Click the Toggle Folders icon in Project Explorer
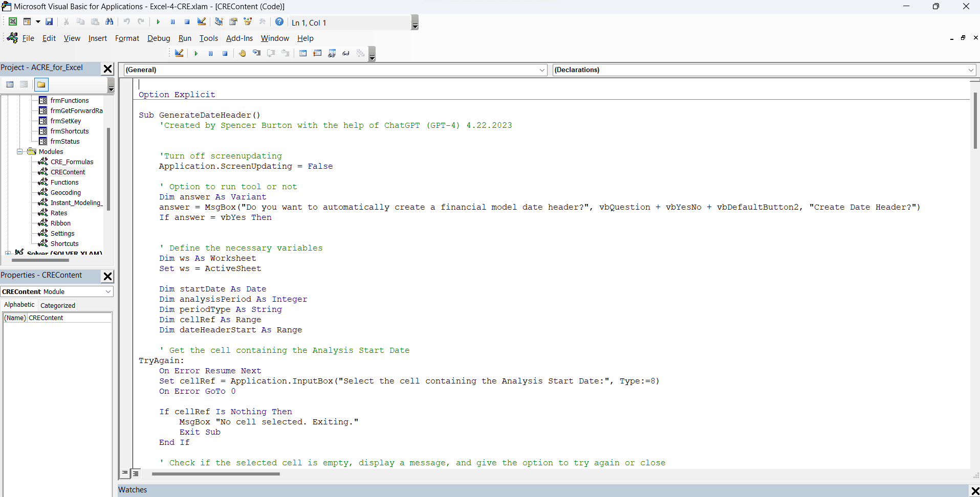 (41, 84)
